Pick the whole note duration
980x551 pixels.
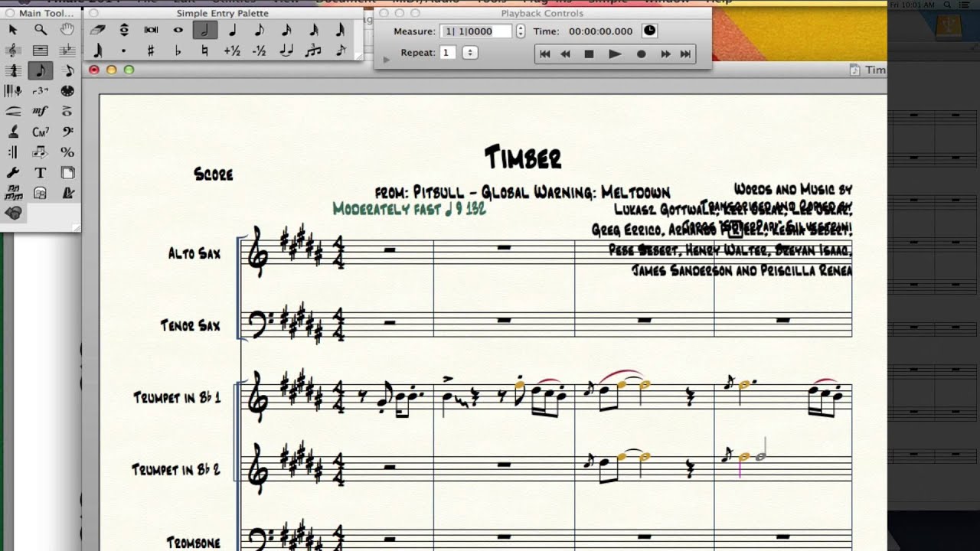click(x=178, y=30)
